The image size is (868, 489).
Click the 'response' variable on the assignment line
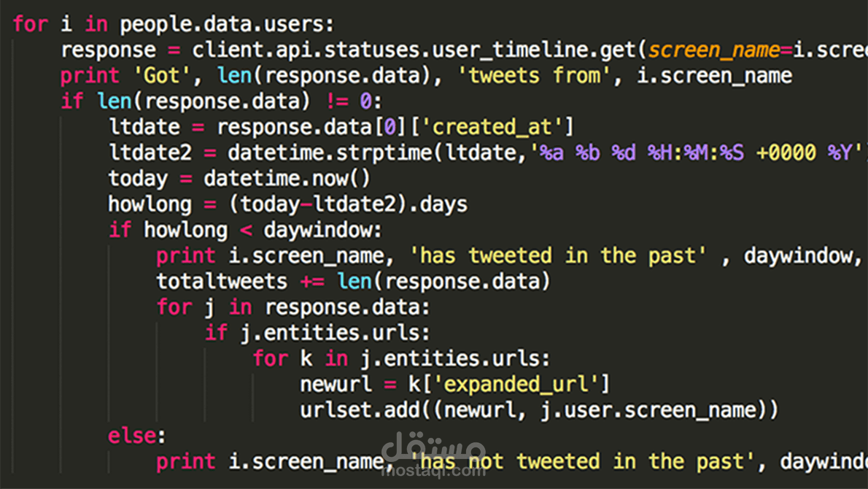click(109, 50)
